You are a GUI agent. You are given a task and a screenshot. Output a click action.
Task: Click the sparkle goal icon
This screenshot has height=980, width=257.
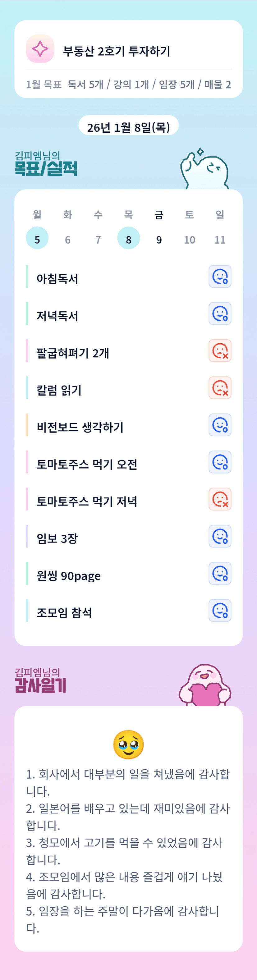[x=40, y=49]
